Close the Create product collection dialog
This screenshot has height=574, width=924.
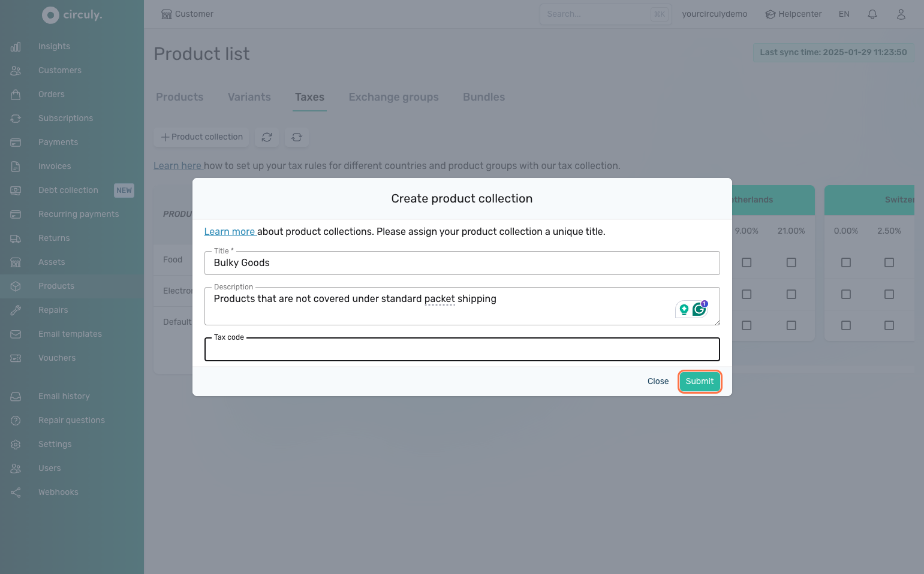coord(658,382)
